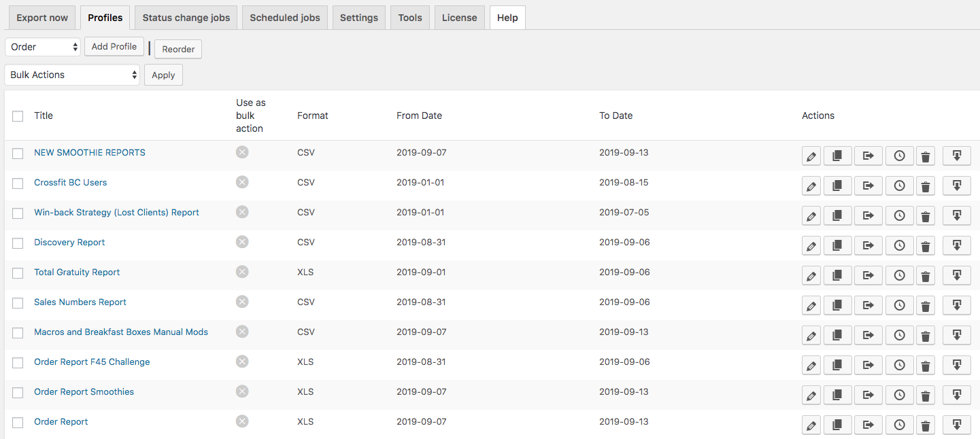This screenshot has height=439, width=980.
Task: Open the Status change jobs tab
Action: pos(186,18)
